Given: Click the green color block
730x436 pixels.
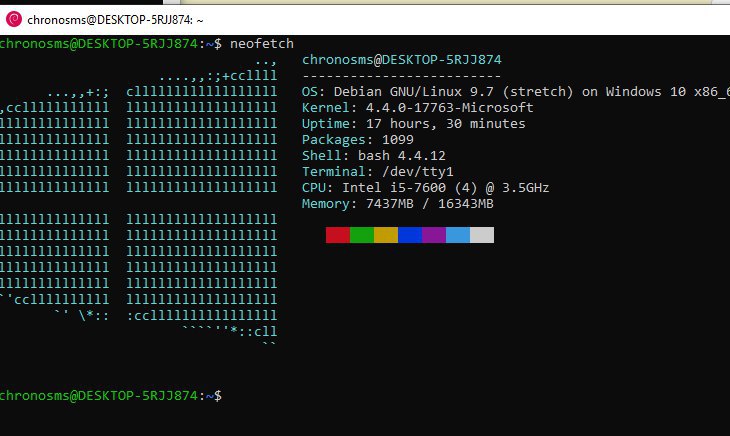Looking at the screenshot, I should click(362, 235).
